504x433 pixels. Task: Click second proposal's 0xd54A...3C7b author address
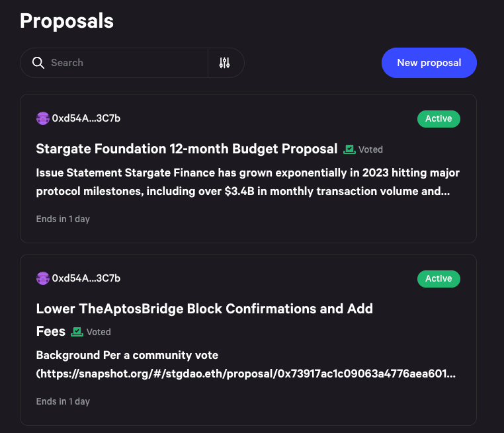click(86, 278)
